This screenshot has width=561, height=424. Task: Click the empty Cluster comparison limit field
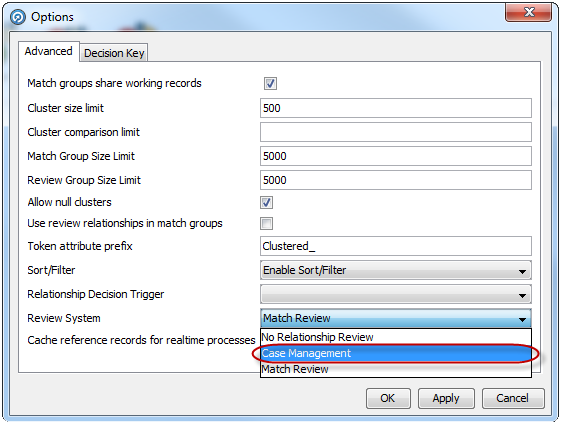click(396, 132)
